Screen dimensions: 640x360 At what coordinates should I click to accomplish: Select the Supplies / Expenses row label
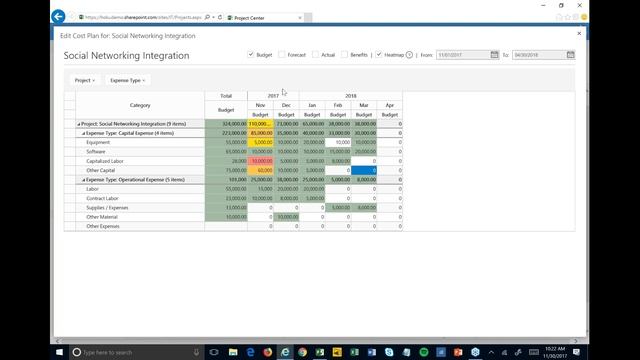107,208
